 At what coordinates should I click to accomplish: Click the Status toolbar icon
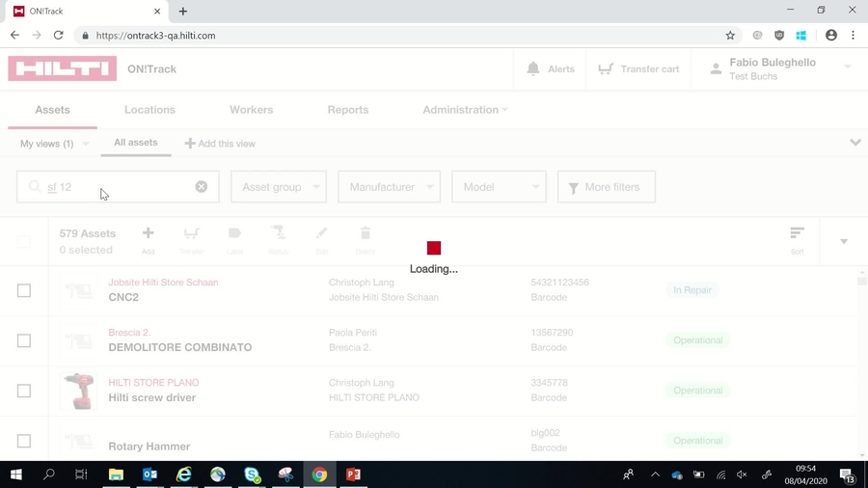[279, 233]
